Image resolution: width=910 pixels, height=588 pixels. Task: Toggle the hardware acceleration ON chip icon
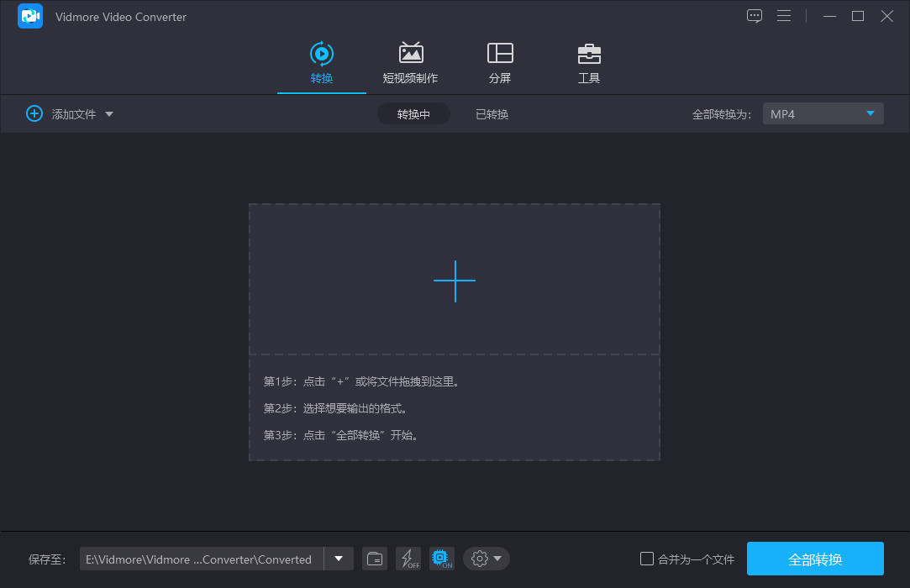(x=441, y=559)
